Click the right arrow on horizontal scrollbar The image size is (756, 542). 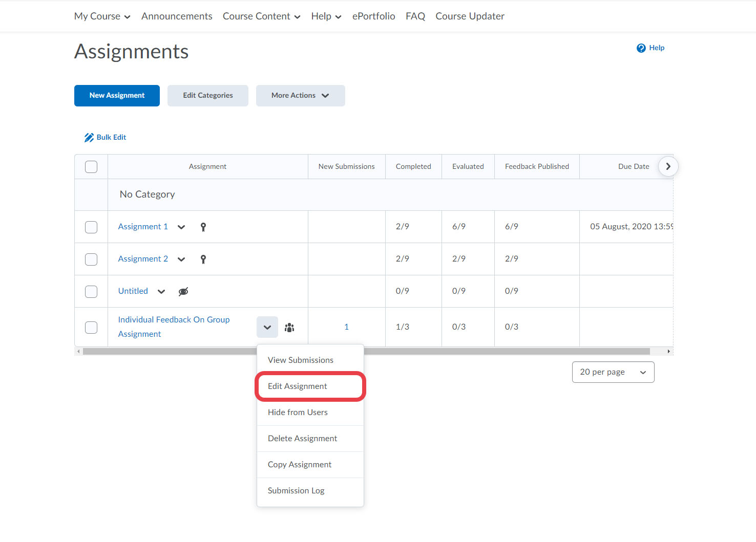point(668,352)
